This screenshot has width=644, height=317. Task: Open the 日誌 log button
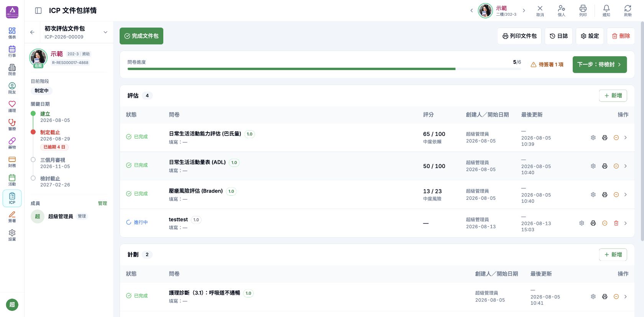[x=559, y=36]
